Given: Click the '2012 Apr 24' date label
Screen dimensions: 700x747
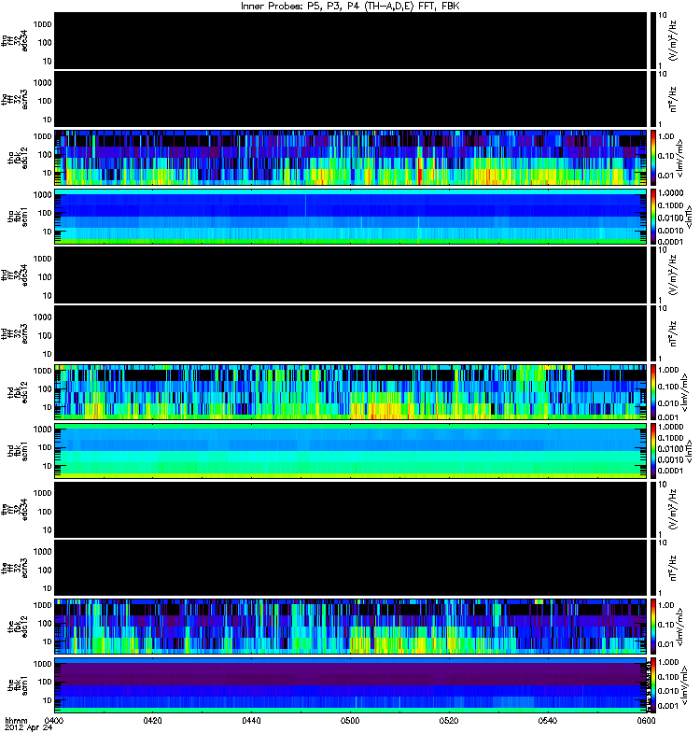Looking at the screenshot, I should pos(28,727).
